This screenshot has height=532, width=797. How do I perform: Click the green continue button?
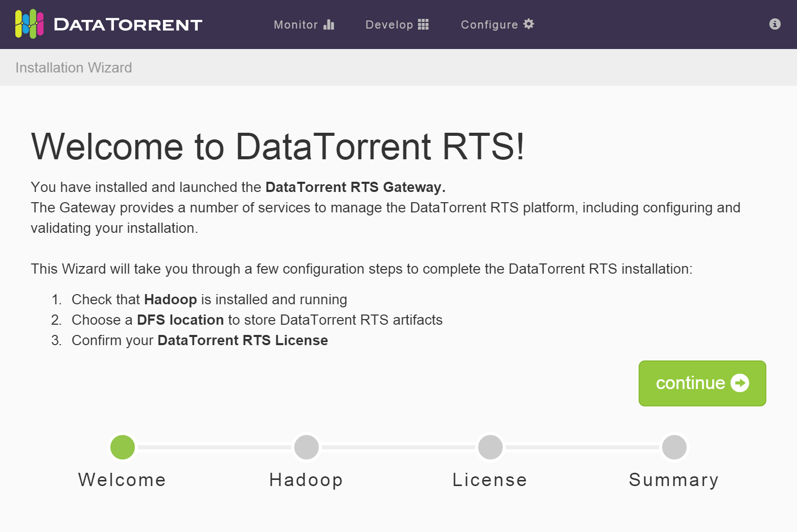coord(702,383)
